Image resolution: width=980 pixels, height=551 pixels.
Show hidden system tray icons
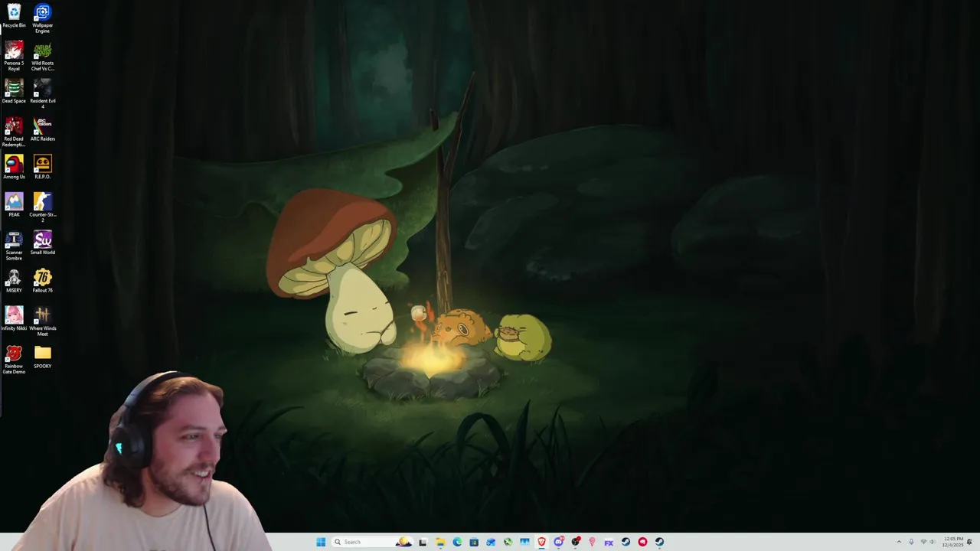[899, 542]
